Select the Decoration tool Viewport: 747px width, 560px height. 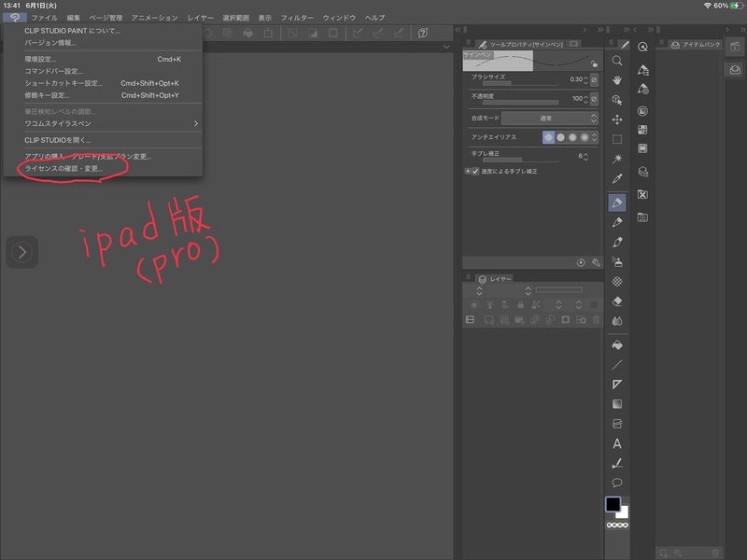pyautogui.click(x=617, y=282)
